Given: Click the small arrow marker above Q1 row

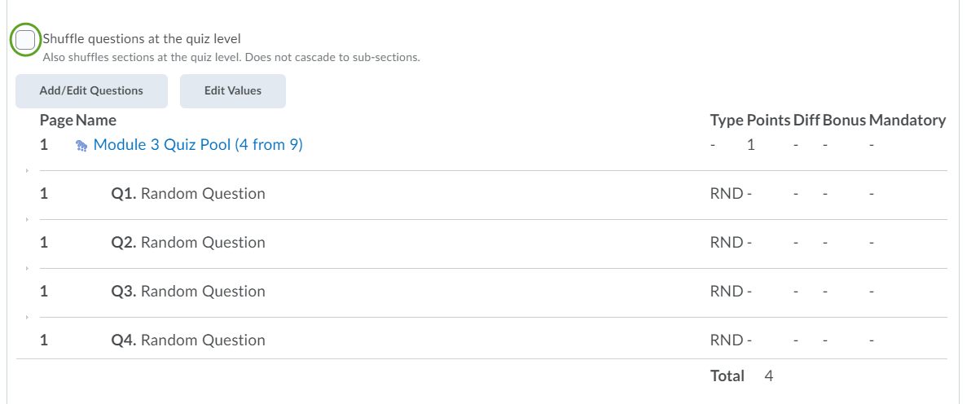Looking at the screenshot, I should (x=27, y=170).
